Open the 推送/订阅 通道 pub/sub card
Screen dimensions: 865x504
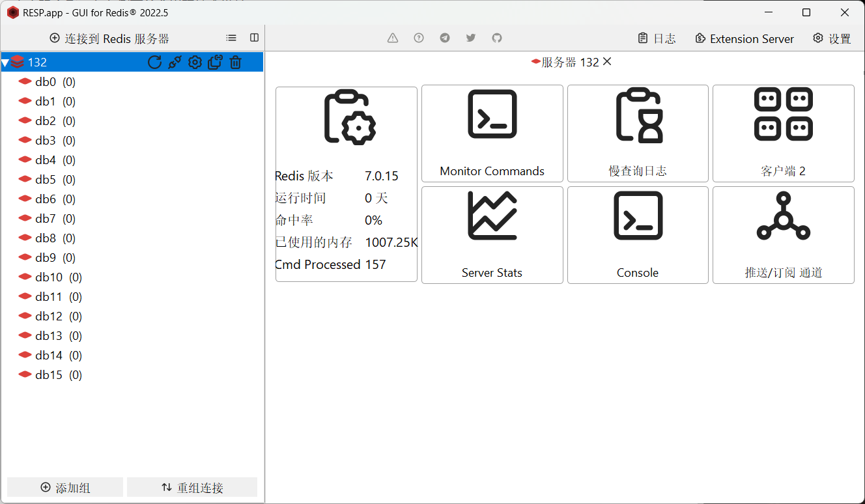pos(784,235)
